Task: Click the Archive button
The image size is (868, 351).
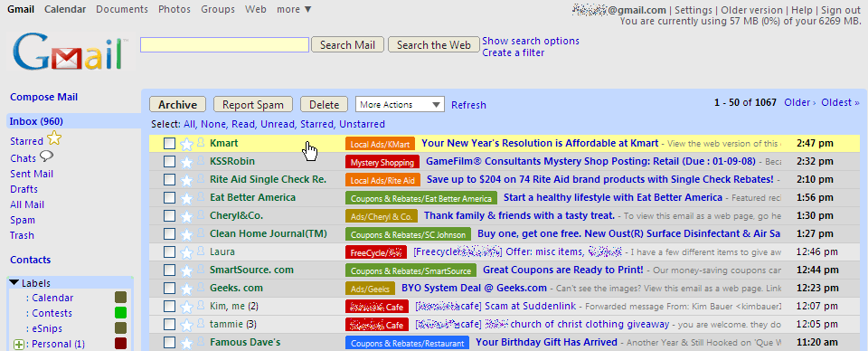Action: [178, 105]
